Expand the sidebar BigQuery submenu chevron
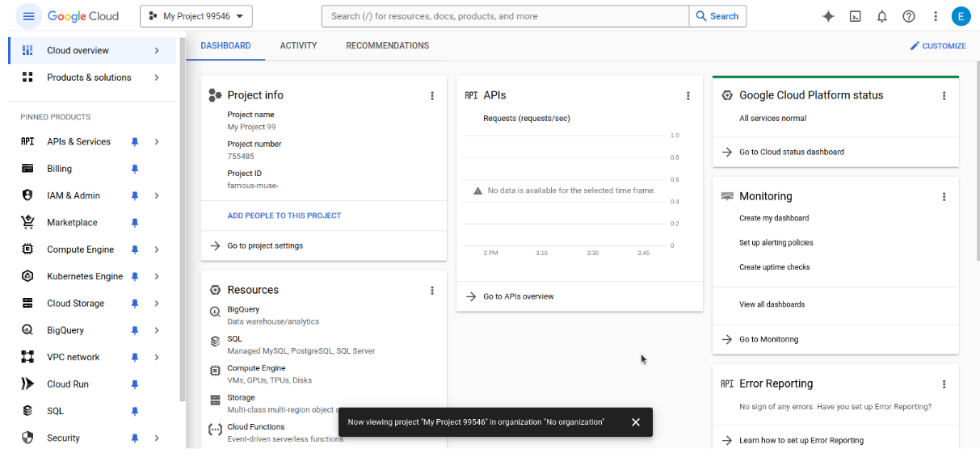The image size is (980, 457). pos(157,330)
